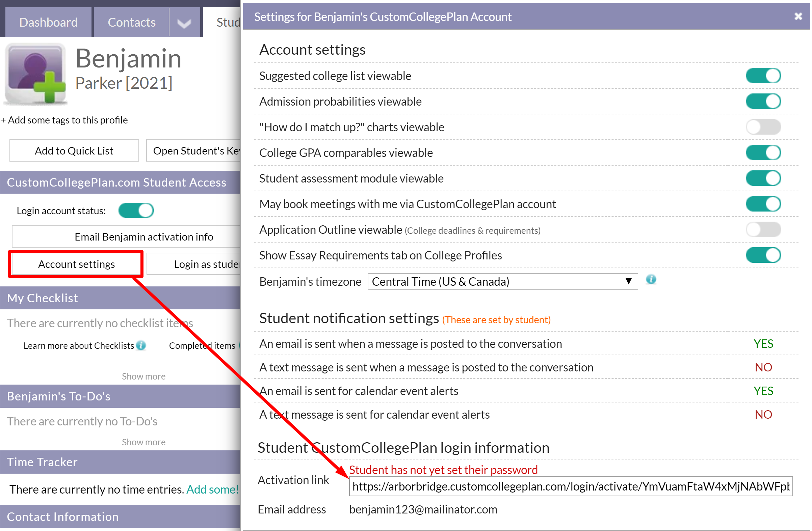Click NO beside text for conversation messages
The width and height of the screenshot is (812, 531).
tap(763, 367)
